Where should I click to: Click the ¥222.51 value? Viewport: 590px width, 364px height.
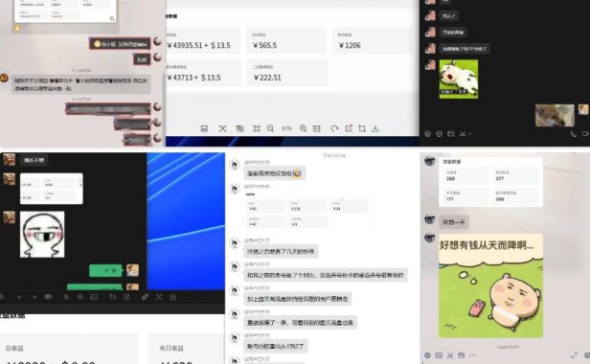pyautogui.click(x=267, y=78)
